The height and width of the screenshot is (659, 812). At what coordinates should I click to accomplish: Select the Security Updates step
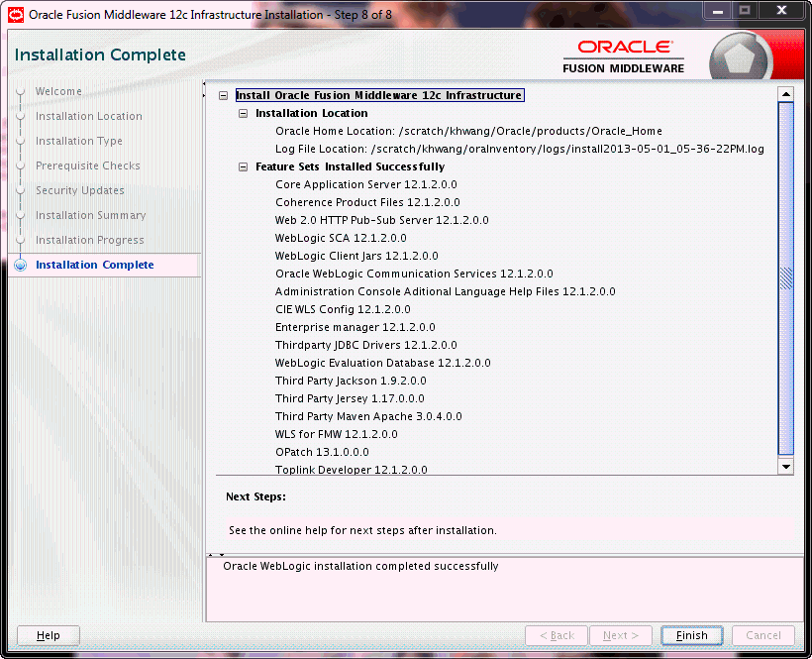pyautogui.click(x=80, y=190)
